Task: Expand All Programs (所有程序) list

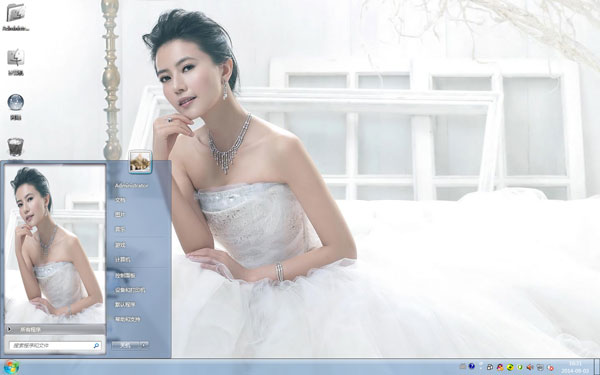Action: (55, 329)
